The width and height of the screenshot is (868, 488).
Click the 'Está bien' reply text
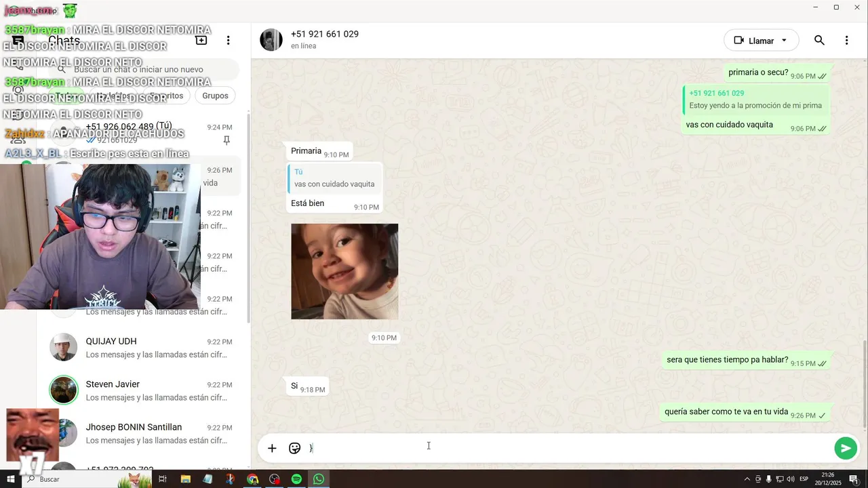pos(307,203)
